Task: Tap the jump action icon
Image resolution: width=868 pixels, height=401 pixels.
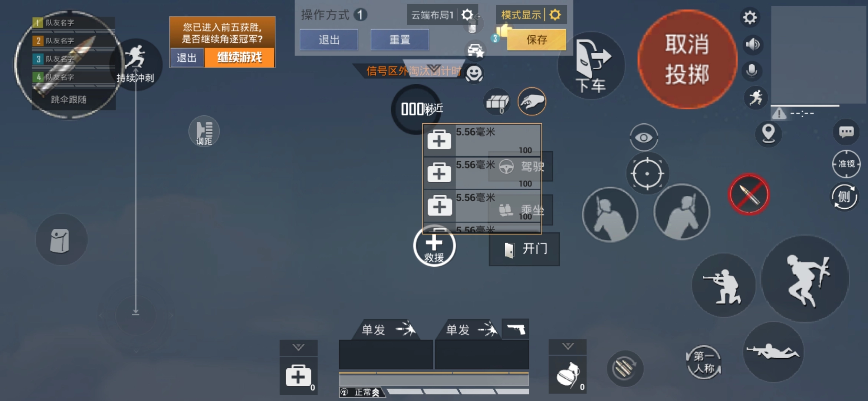Action: click(x=805, y=279)
